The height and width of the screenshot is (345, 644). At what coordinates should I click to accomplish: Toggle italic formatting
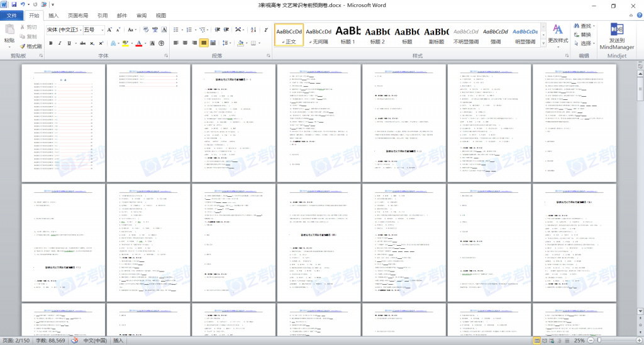pyautogui.click(x=60, y=43)
